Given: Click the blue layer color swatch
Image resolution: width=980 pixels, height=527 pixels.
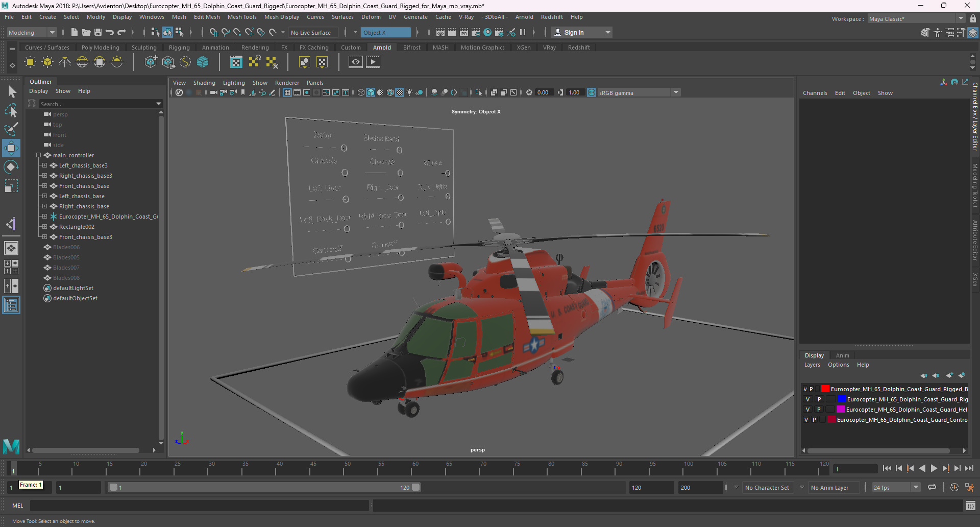Looking at the screenshot, I should 842,399.
